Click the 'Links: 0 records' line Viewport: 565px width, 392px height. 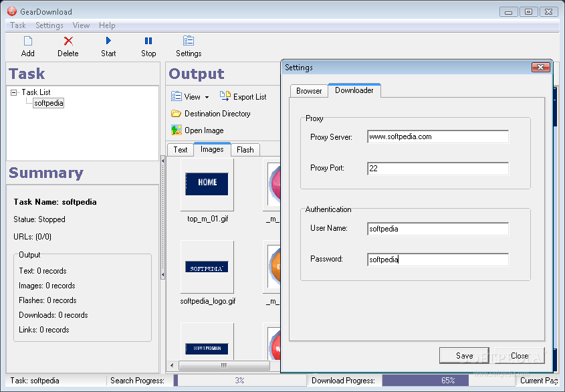click(x=44, y=330)
